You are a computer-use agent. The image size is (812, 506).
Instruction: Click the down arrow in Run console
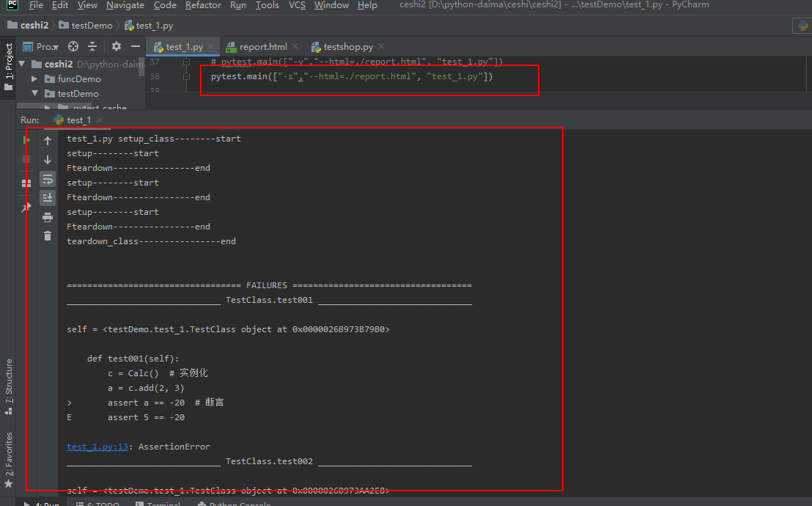[x=48, y=160]
